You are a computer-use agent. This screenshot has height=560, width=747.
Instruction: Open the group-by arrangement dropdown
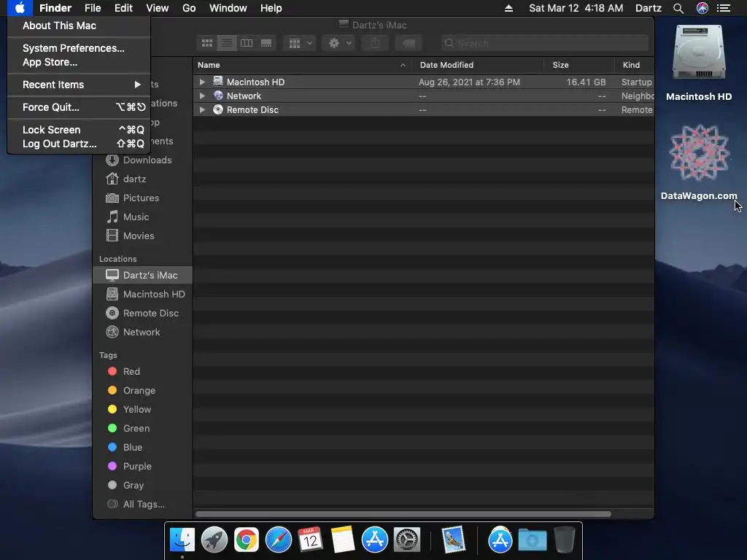point(300,43)
